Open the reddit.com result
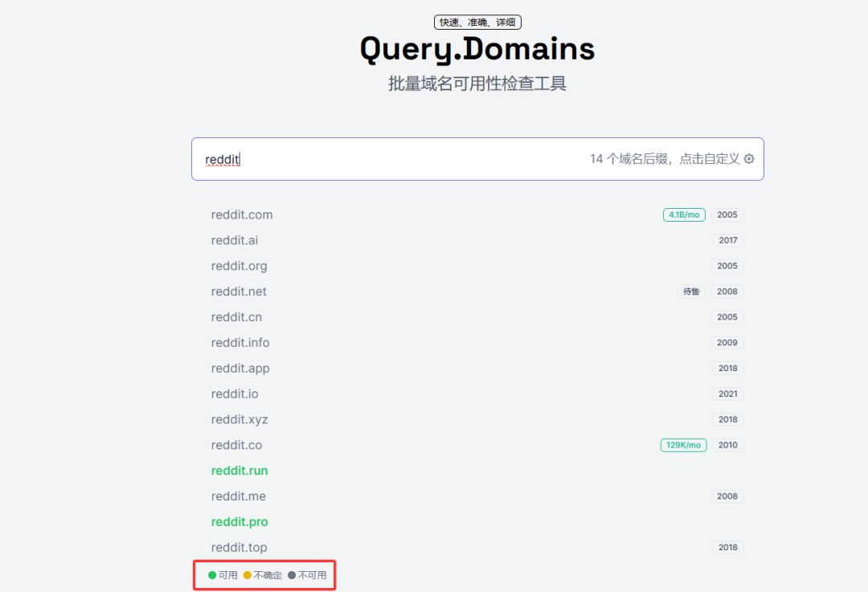Image resolution: width=868 pixels, height=592 pixels. 242,214
